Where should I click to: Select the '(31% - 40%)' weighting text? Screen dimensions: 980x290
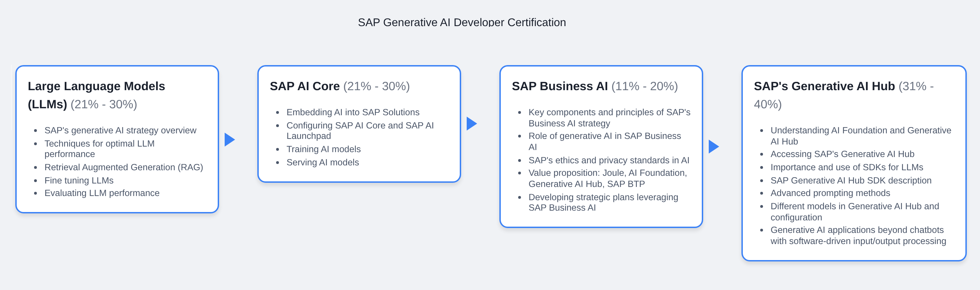(843, 95)
